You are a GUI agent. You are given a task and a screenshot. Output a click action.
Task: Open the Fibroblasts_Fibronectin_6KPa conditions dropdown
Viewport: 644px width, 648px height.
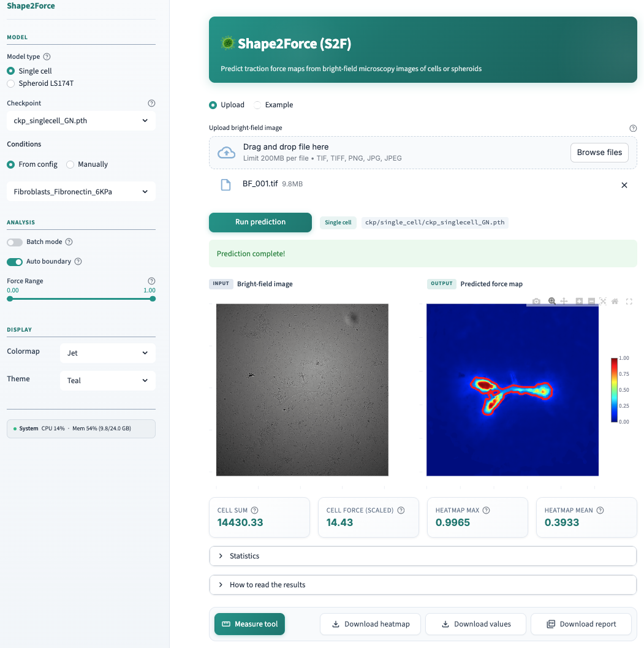[x=81, y=191]
